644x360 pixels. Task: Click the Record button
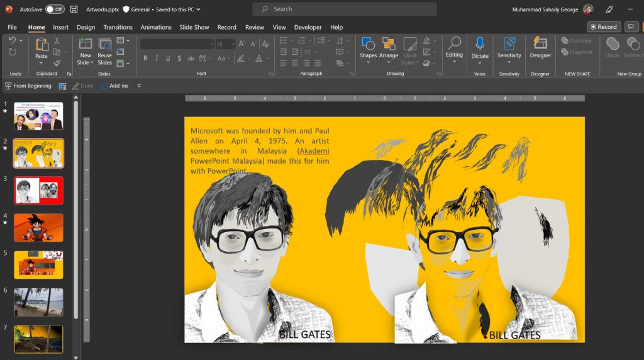tap(604, 26)
